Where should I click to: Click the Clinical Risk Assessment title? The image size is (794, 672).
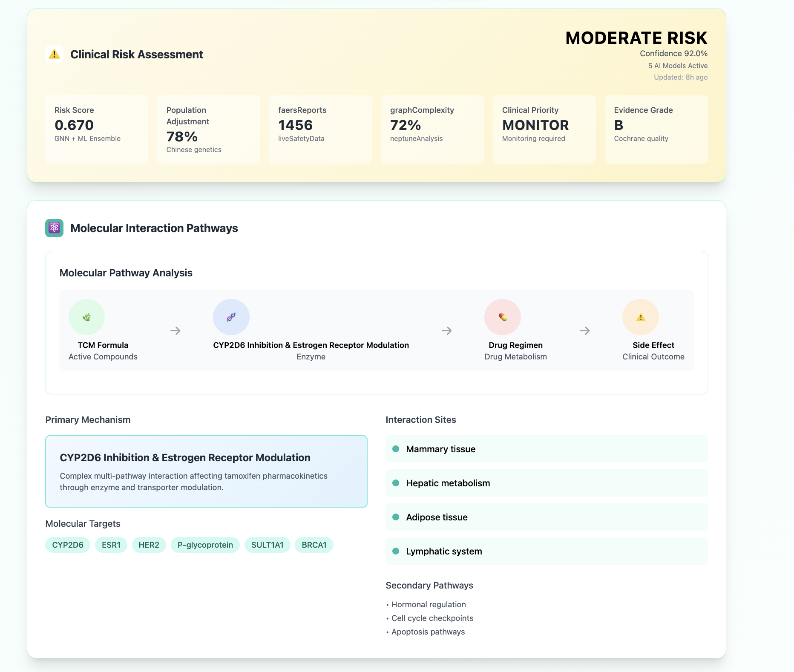[x=137, y=55]
